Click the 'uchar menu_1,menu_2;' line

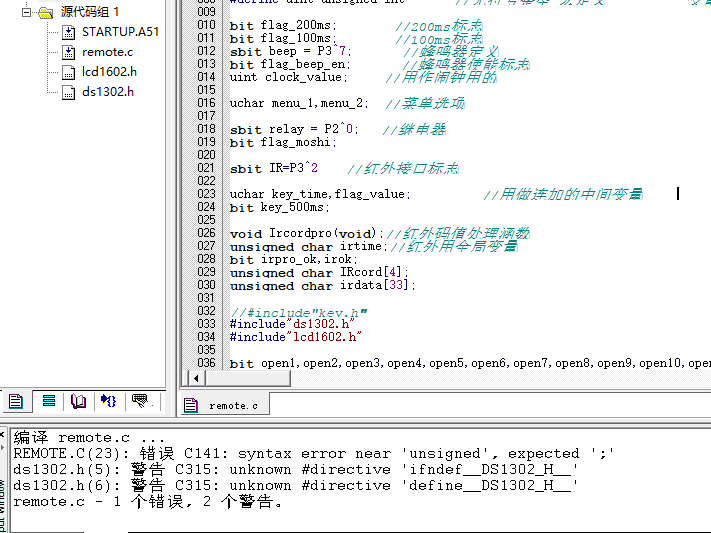tap(299, 103)
